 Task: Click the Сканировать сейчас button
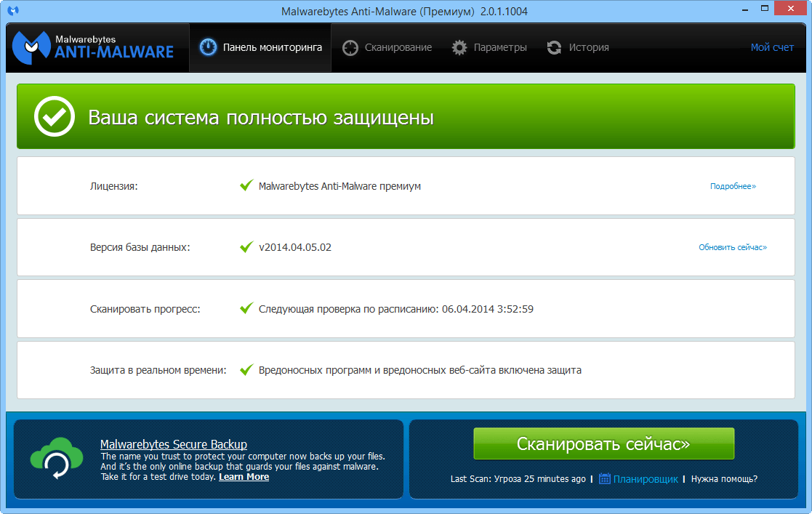[603, 442]
